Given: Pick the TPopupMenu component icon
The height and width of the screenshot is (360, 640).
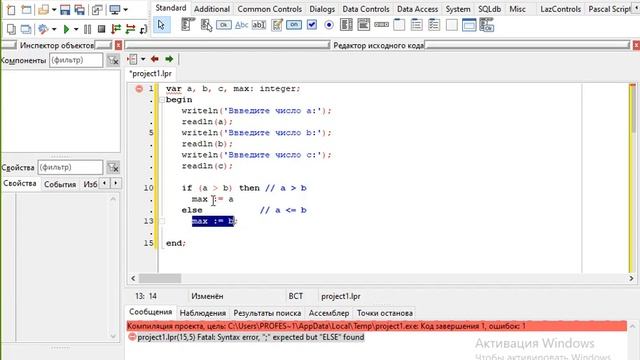Looking at the screenshot, I should click(x=206, y=25).
